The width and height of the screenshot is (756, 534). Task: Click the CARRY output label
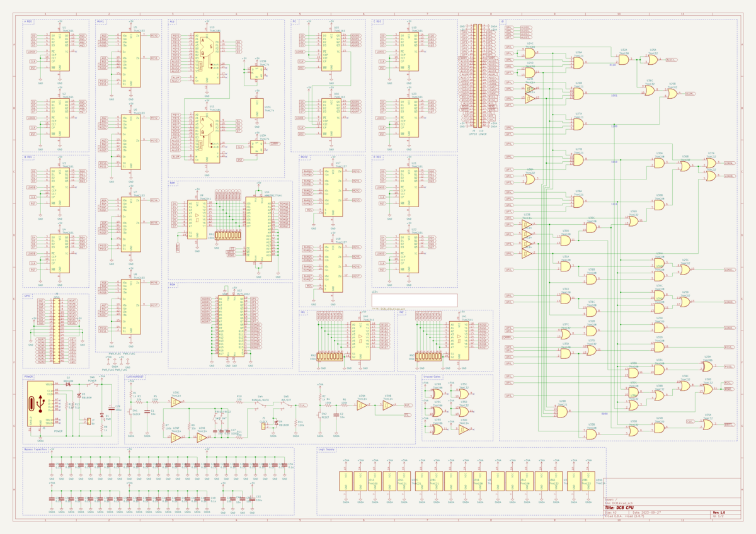[x=275, y=144]
